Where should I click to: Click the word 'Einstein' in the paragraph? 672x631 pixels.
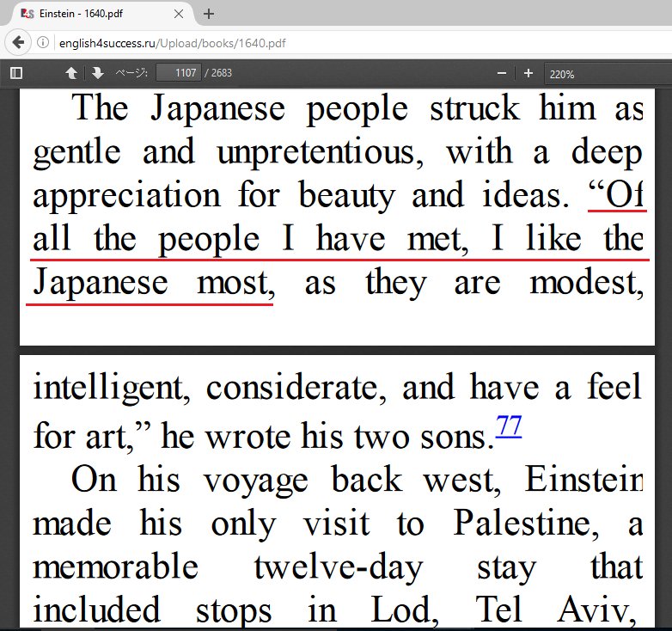coord(584,479)
